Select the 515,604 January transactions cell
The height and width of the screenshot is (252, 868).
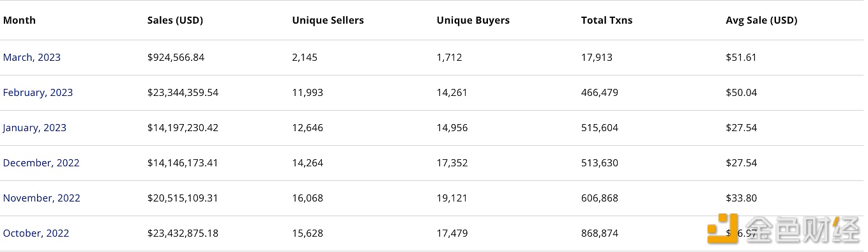pos(600,128)
